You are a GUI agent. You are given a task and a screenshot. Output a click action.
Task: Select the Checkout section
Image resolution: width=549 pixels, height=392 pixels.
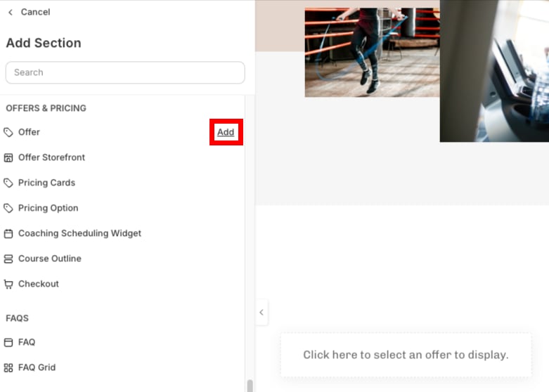(122, 284)
